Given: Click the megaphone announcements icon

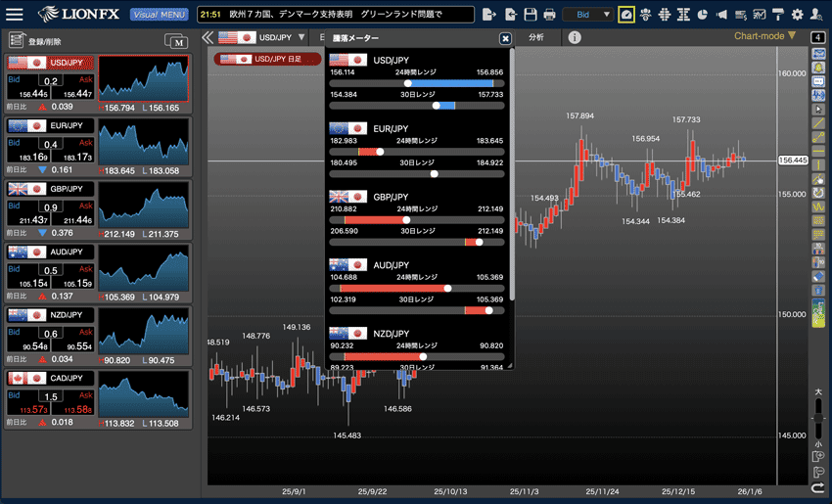Looking at the screenshot, I should point(721,15).
